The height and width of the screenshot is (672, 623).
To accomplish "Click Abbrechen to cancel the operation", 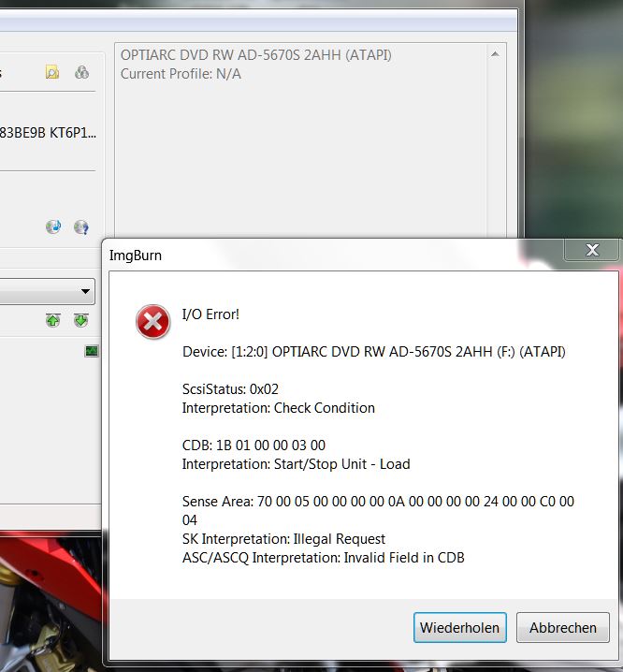I will (562, 627).
